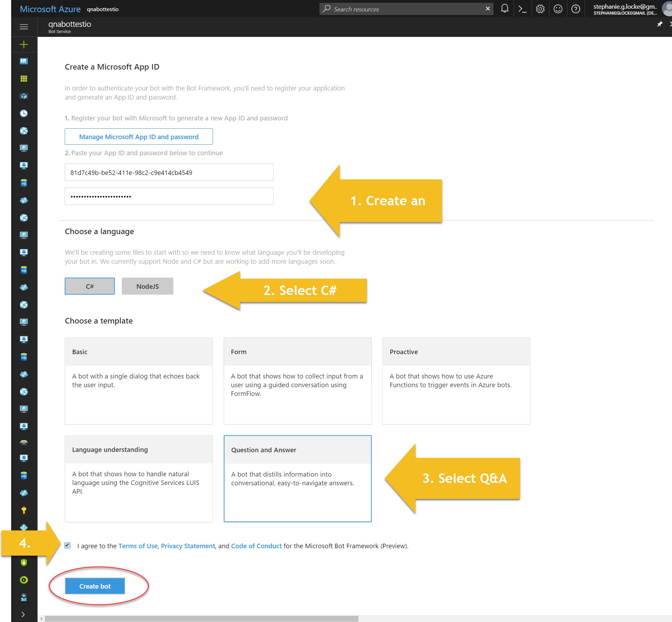Open the Terms of Use link

[x=138, y=546]
